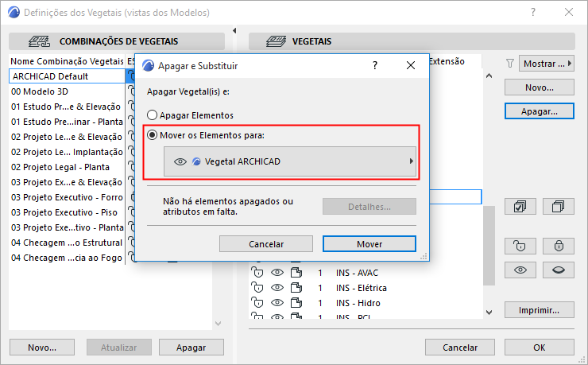Select Mover os Elementos para option
The width and height of the screenshot is (588, 365).
(x=153, y=135)
